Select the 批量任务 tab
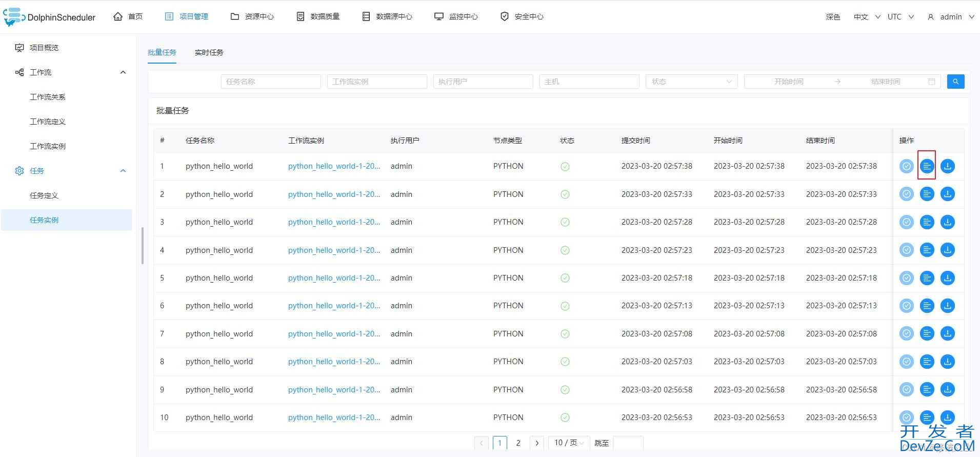This screenshot has width=980, height=457. tap(162, 52)
